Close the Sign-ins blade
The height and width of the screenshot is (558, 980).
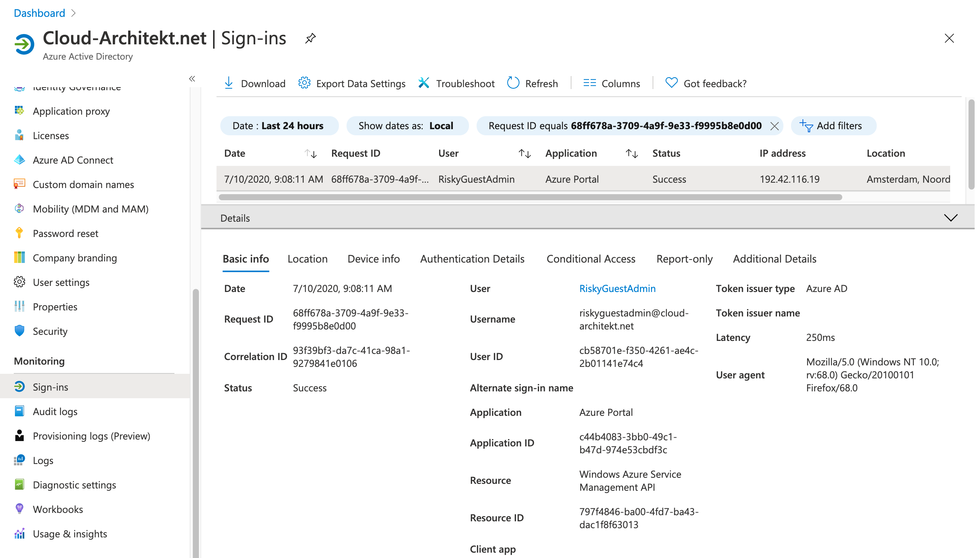pos(949,38)
